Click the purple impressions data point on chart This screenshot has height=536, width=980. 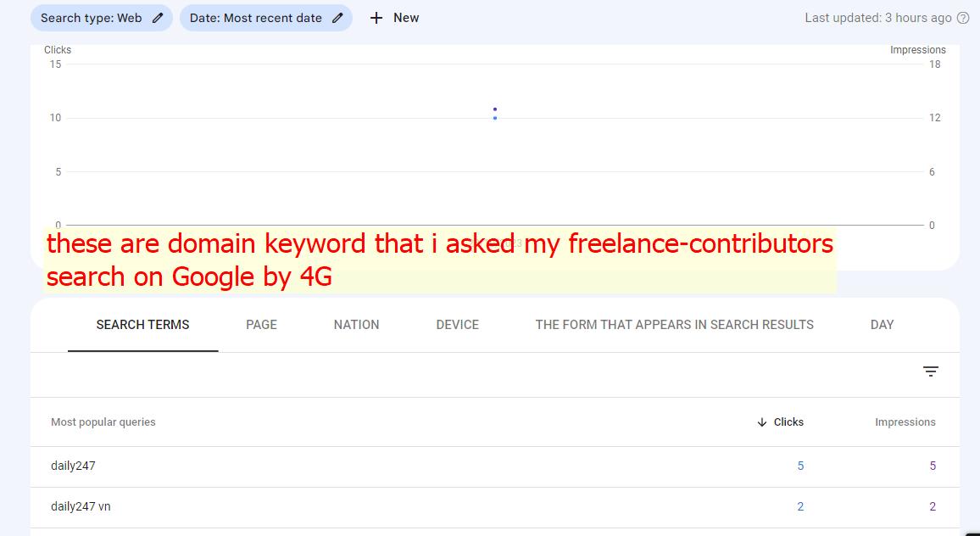click(495, 109)
